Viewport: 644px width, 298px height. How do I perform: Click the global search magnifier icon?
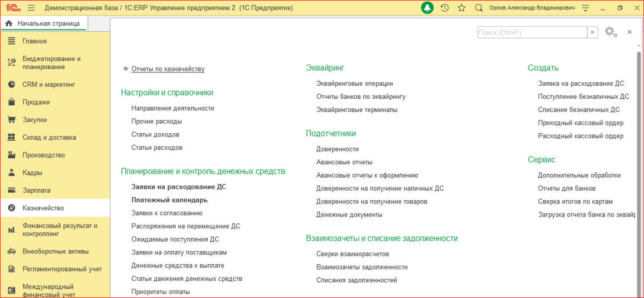pyautogui.click(x=479, y=8)
